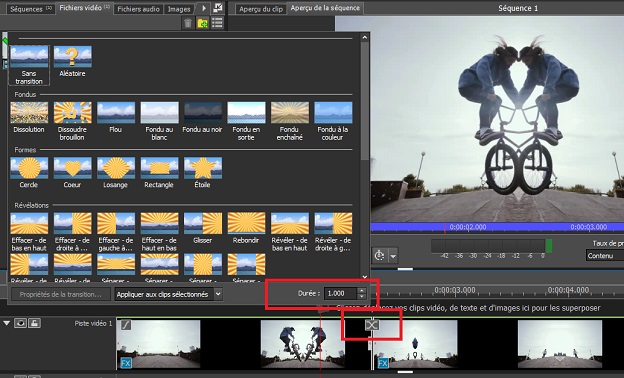Select the Sans transition option
The height and width of the screenshot is (378, 624).
pyautogui.click(x=29, y=65)
